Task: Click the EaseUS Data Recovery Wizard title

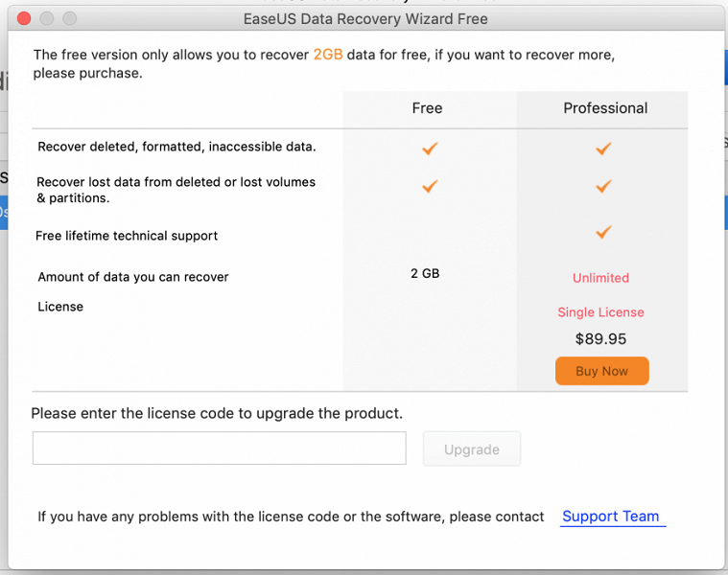Action: click(x=365, y=18)
